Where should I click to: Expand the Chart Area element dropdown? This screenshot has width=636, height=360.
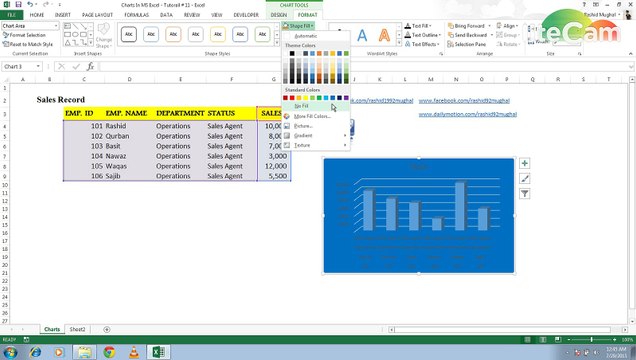pyautogui.click(x=56, y=26)
